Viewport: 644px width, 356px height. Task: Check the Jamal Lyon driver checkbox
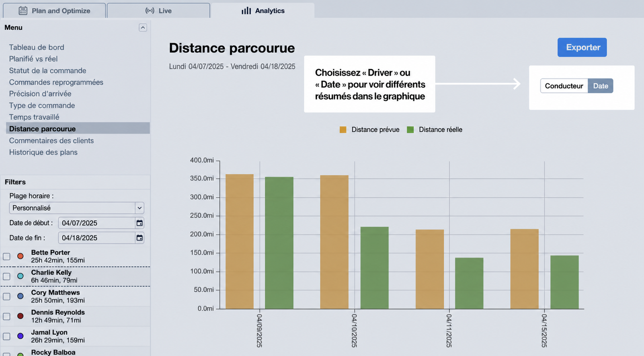(x=6, y=336)
